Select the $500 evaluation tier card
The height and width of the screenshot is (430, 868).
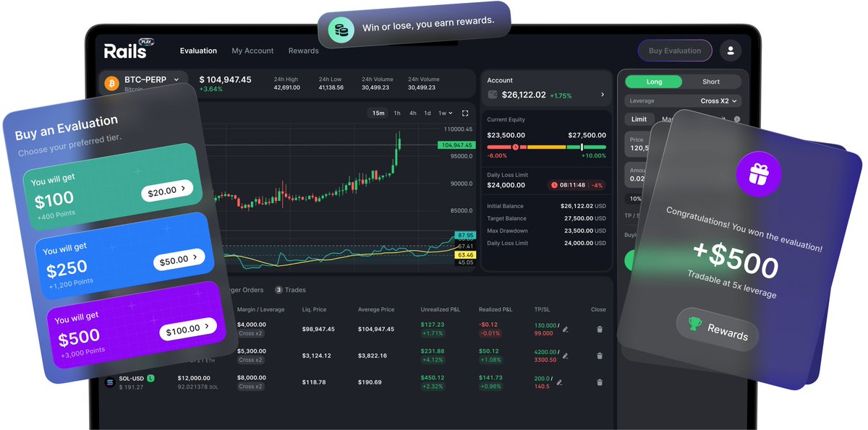click(x=135, y=325)
